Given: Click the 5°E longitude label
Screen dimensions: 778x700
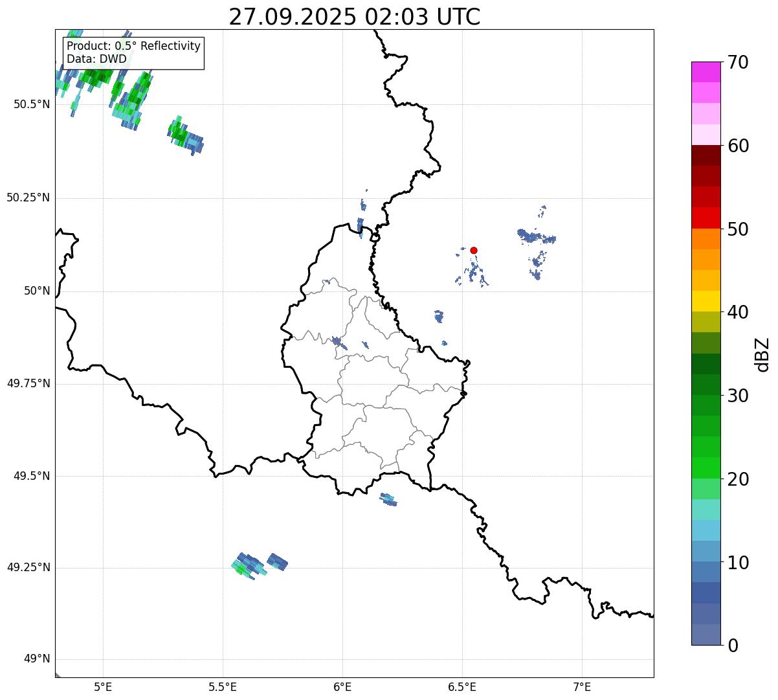Looking at the screenshot, I should pyautogui.click(x=103, y=687).
